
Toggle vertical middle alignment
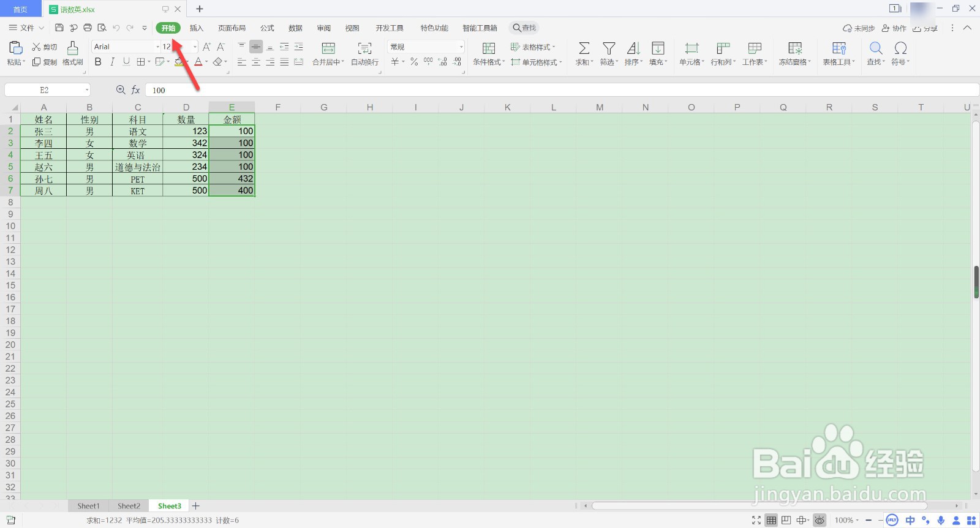[256, 47]
